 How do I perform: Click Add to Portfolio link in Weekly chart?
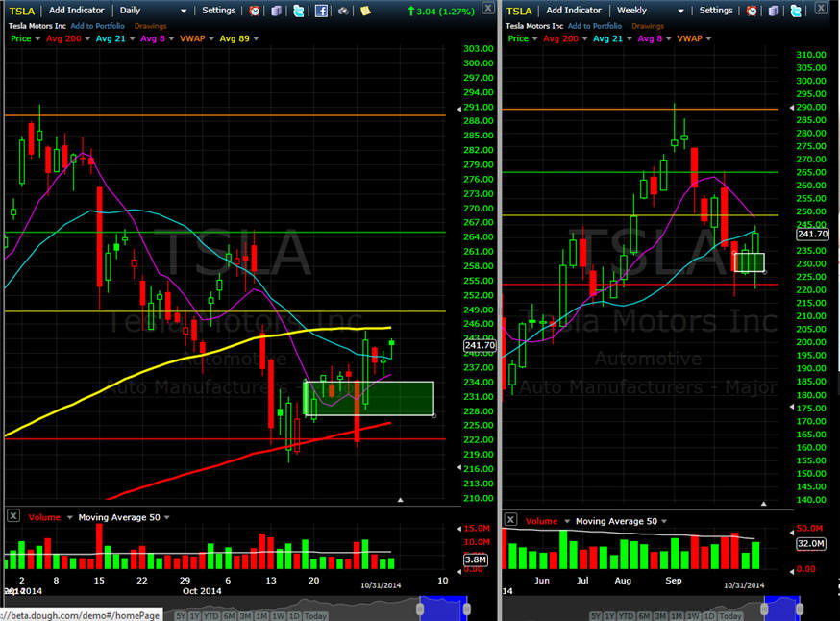[595, 26]
